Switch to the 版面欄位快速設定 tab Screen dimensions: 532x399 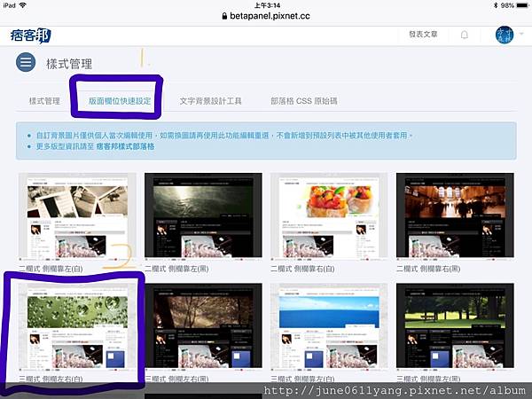[x=120, y=101]
